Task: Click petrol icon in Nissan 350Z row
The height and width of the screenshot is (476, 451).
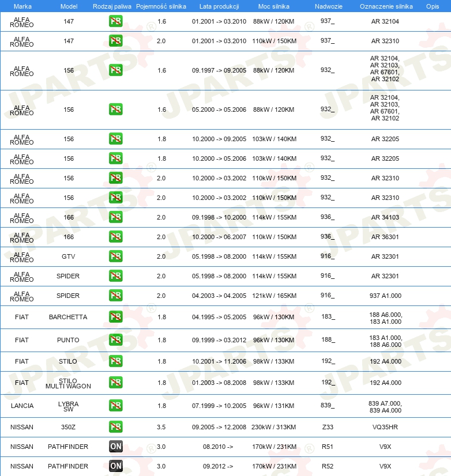Action: click(x=115, y=427)
